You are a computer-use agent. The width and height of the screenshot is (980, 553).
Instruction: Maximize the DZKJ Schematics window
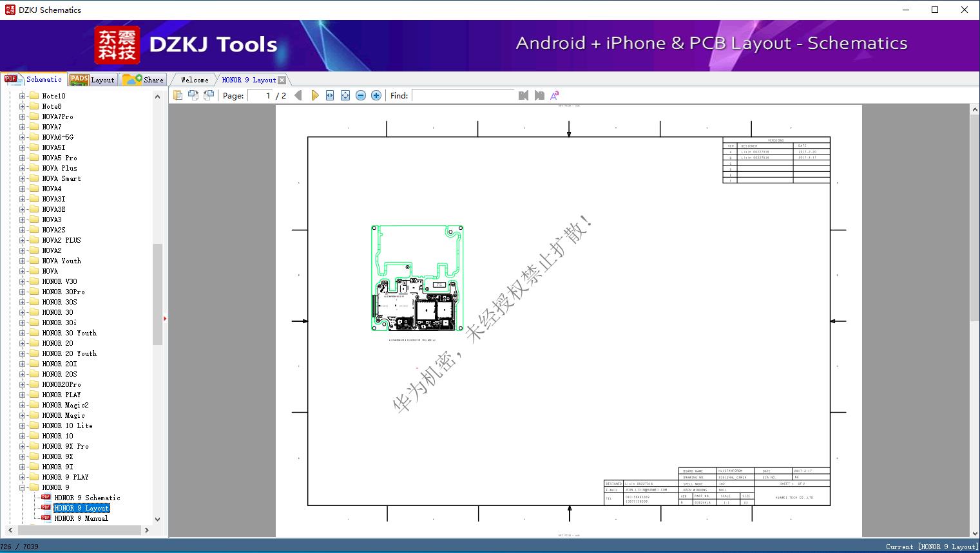935,10
